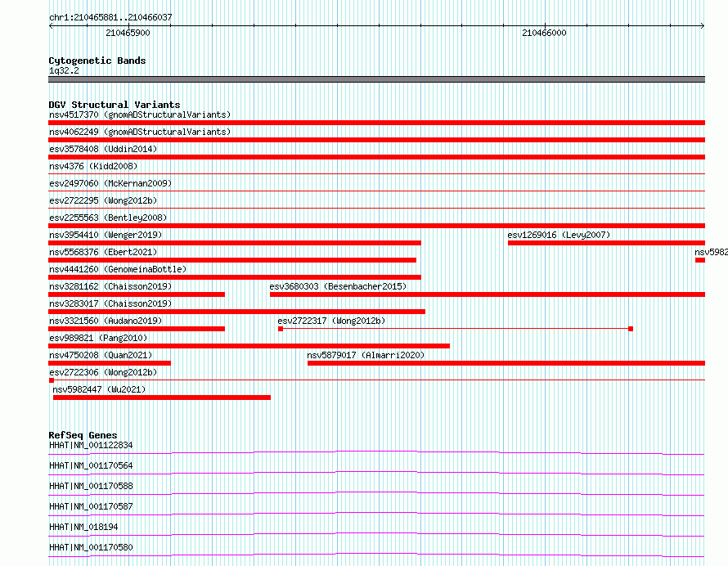Select the Cytogenetic Bands track heading
728x566 pixels.
pos(97,61)
